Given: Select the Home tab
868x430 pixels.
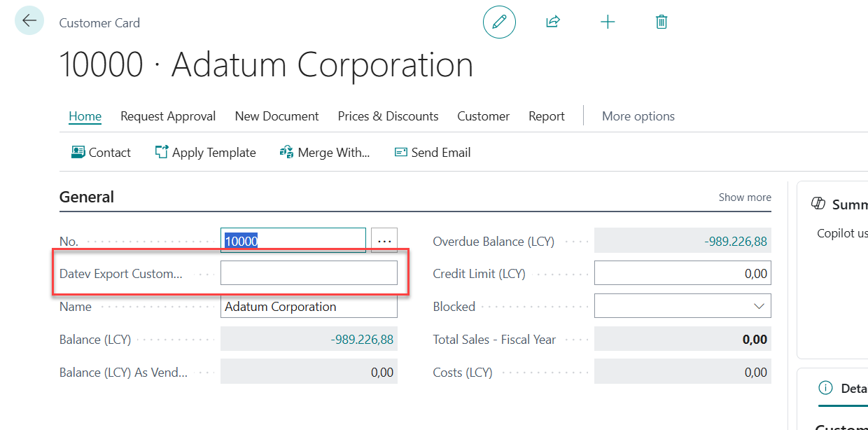Looking at the screenshot, I should (85, 116).
